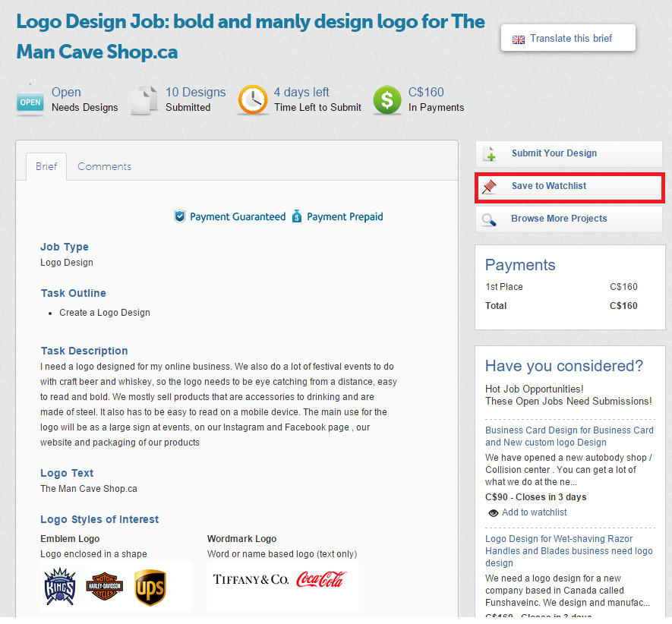
Task: Save this job to Watchlist
Action: point(569,187)
